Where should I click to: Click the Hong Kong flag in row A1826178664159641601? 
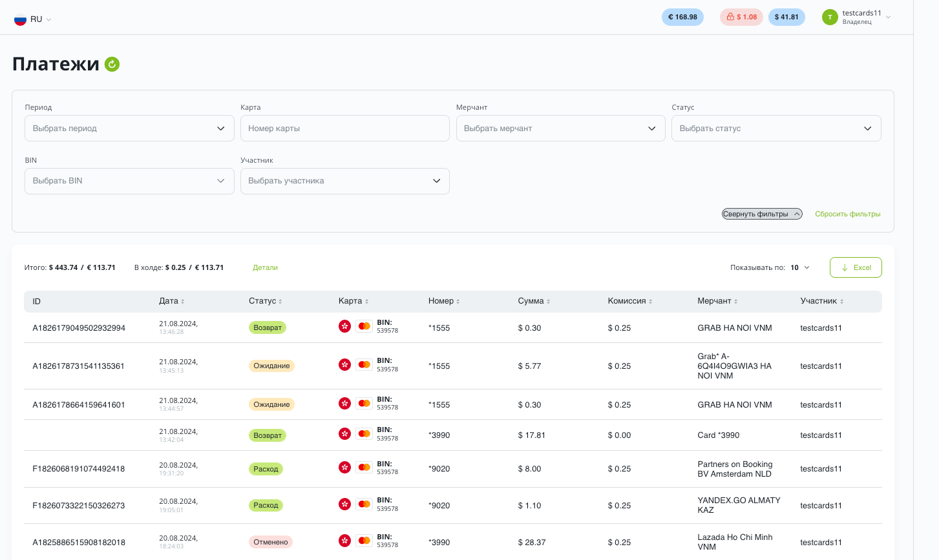tap(345, 403)
